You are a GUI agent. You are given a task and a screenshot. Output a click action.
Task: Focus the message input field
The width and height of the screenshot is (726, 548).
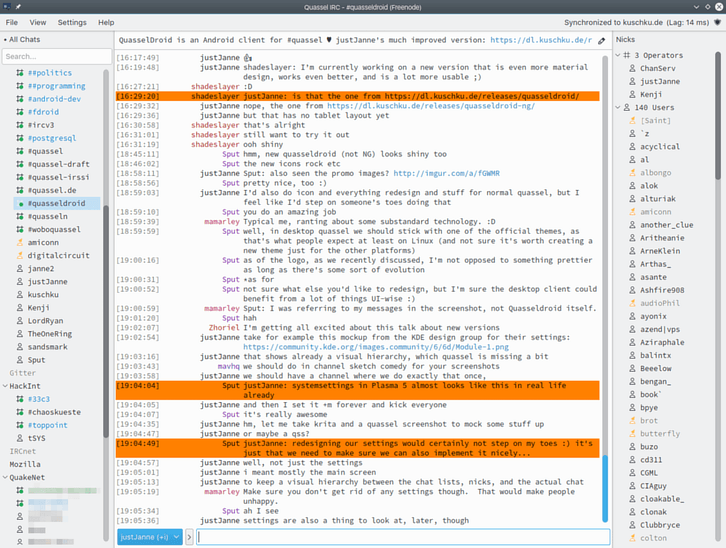[x=403, y=537]
